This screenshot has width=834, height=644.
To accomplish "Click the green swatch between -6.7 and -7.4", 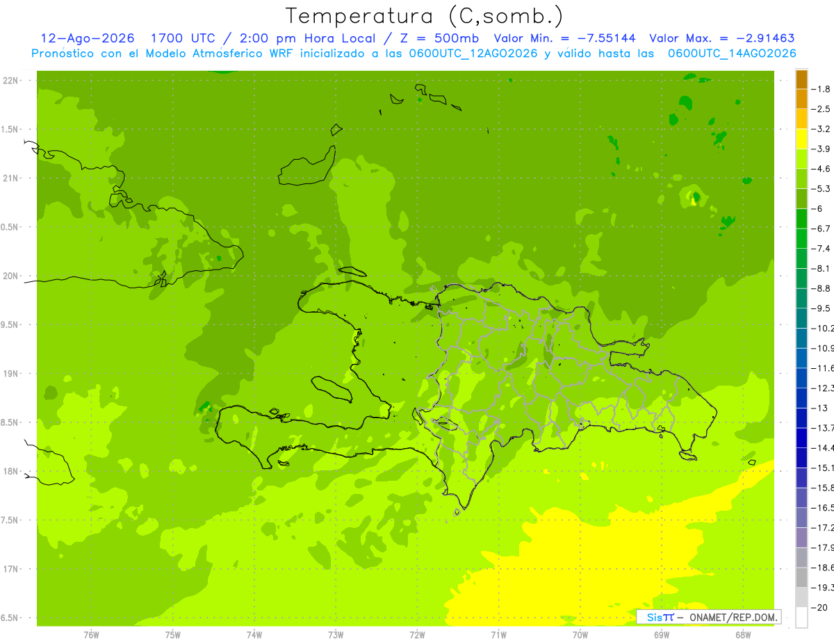I will (x=801, y=238).
